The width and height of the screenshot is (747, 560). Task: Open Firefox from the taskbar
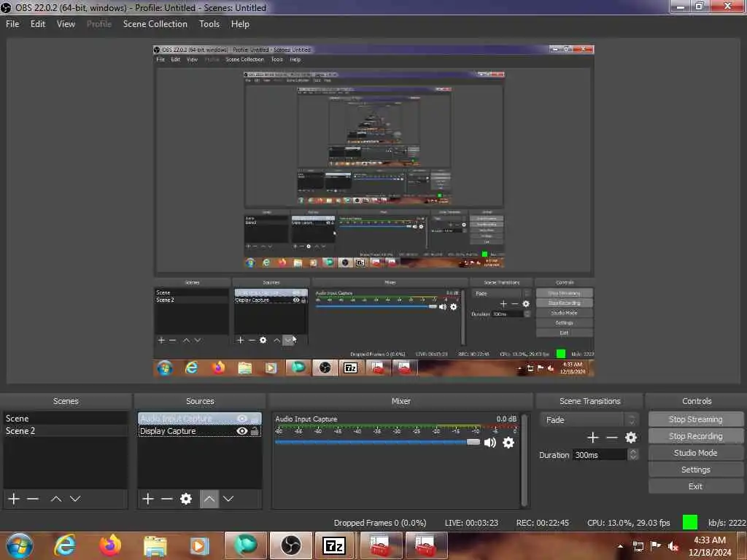(x=110, y=545)
